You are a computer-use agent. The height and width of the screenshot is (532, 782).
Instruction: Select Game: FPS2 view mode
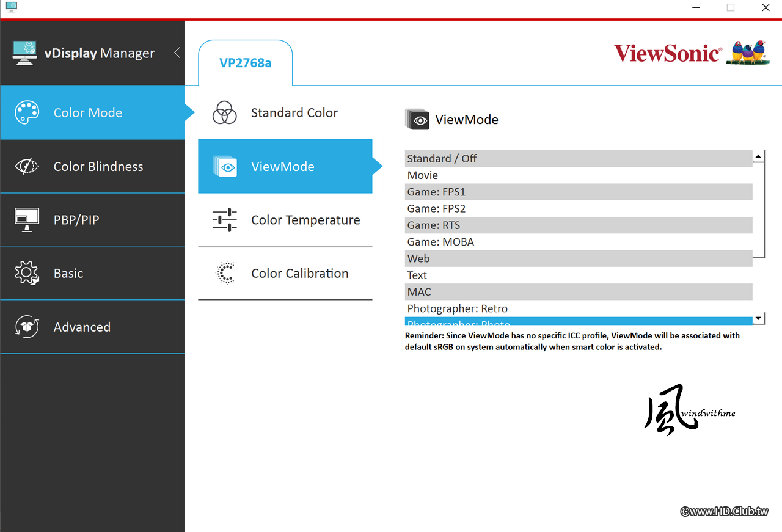click(x=579, y=208)
